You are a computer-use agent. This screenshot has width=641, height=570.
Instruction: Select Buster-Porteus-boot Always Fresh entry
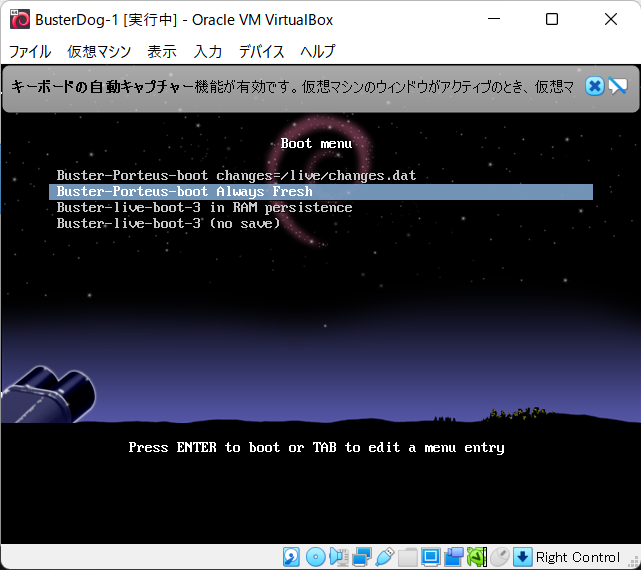tap(320, 192)
